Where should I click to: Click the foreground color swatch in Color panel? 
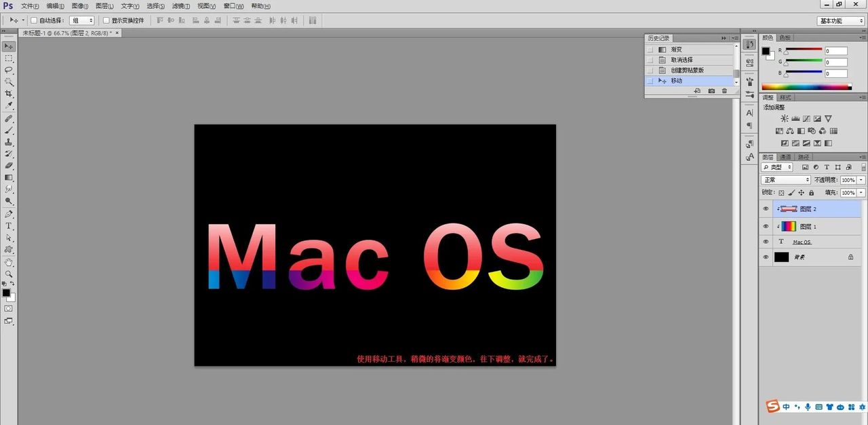(766, 51)
